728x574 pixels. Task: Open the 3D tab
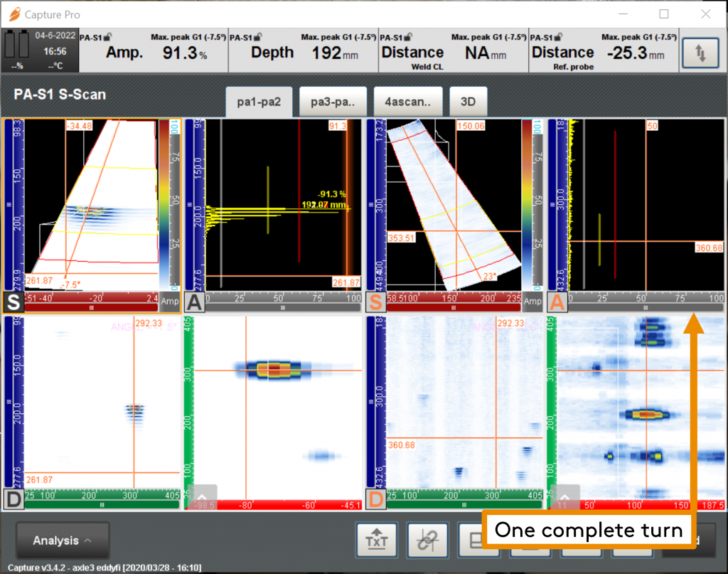click(468, 102)
